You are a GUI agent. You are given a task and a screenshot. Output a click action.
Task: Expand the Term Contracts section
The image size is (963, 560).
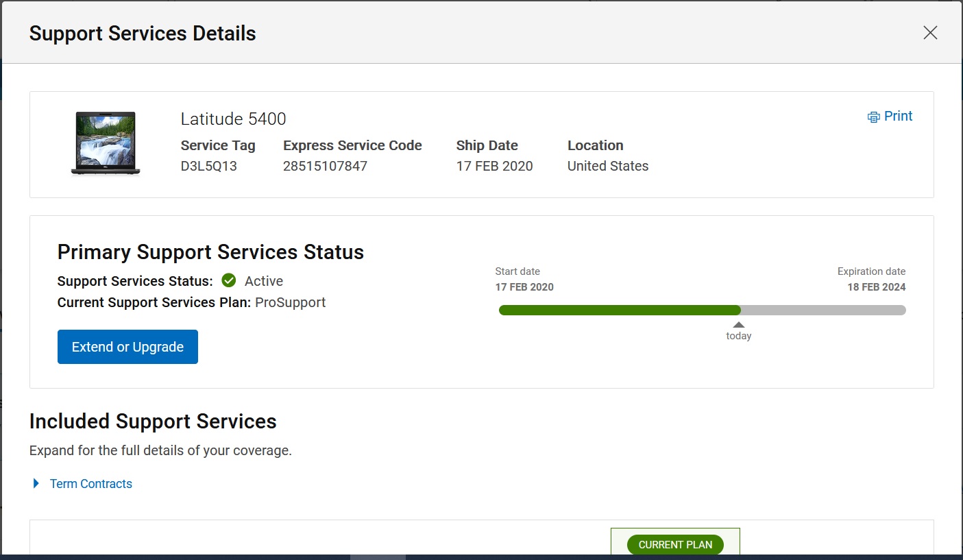point(36,484)
